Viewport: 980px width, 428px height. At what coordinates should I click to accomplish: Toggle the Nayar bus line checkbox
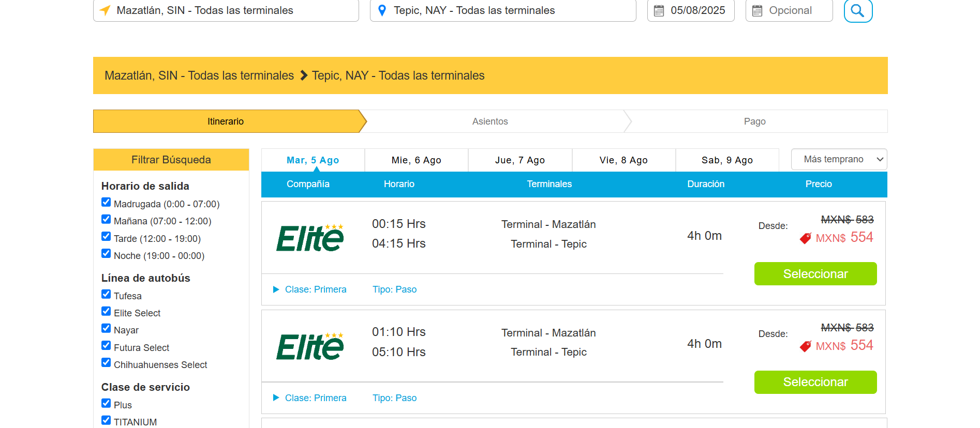(106, 328)
